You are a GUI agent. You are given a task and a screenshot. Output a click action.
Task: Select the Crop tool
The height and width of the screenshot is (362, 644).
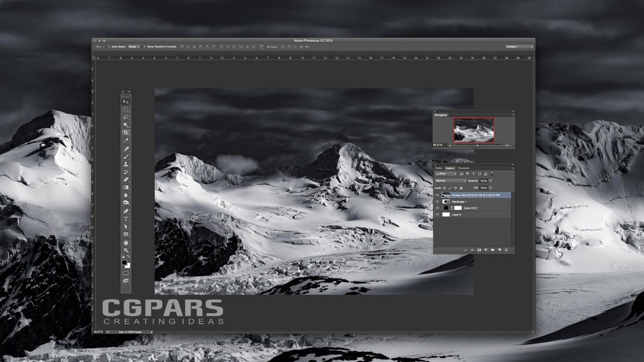[125, 132]
